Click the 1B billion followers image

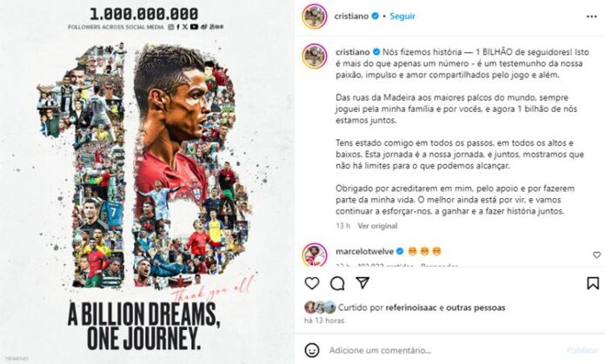(147, 182)
